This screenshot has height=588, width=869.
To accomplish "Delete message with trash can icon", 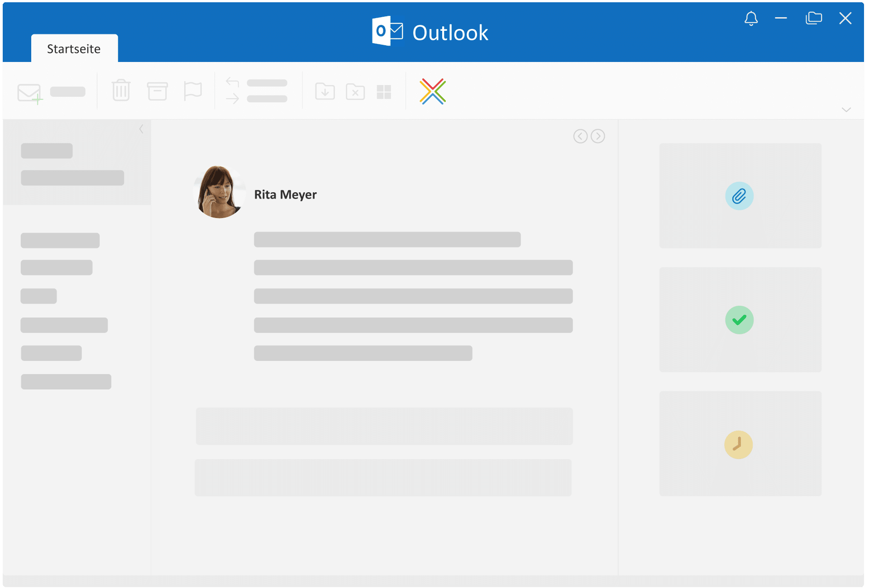I will coord(121,90).
